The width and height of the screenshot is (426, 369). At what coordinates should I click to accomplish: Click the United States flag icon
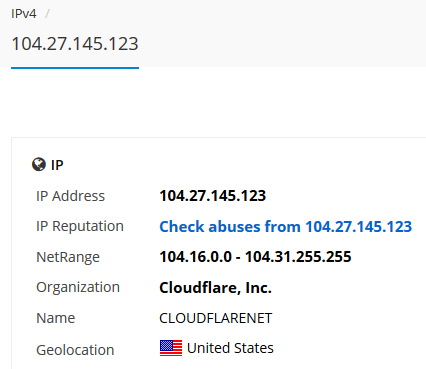(171, 348)
